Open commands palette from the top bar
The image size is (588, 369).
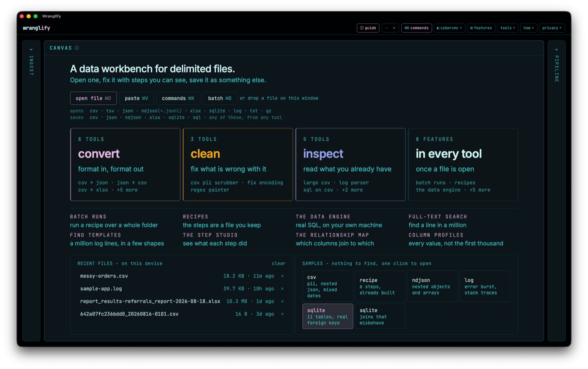click(416, 28)
